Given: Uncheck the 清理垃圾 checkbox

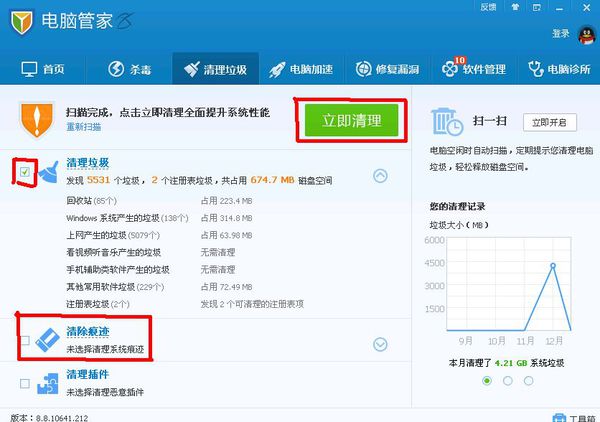Looking at the screenshot, I should click(25, 172).
